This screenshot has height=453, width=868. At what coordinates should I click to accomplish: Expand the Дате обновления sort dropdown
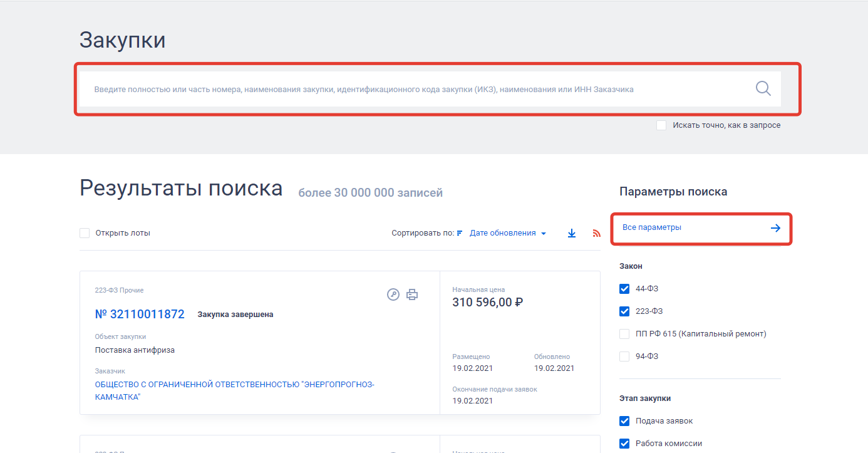[507, 233]
